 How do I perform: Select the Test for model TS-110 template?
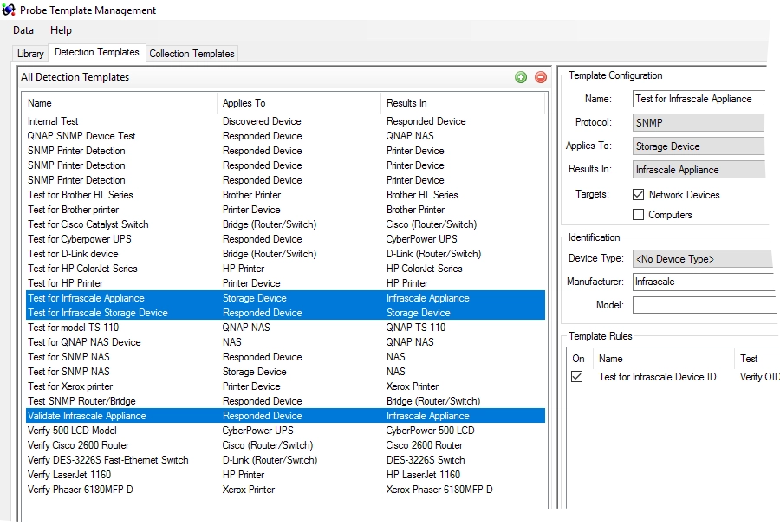(285, 328)
